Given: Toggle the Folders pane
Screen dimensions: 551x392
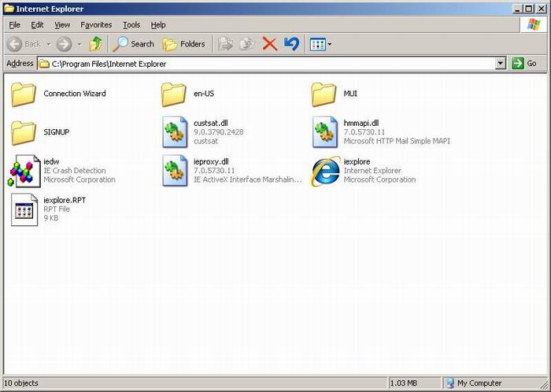Looking at the screenshot, I should pos(184,44).
